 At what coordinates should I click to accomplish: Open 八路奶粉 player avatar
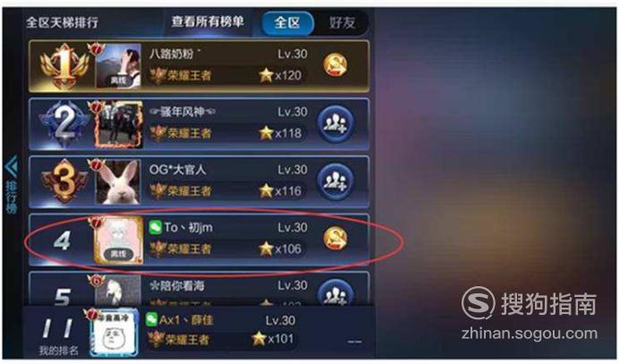(x=118, y=66)
